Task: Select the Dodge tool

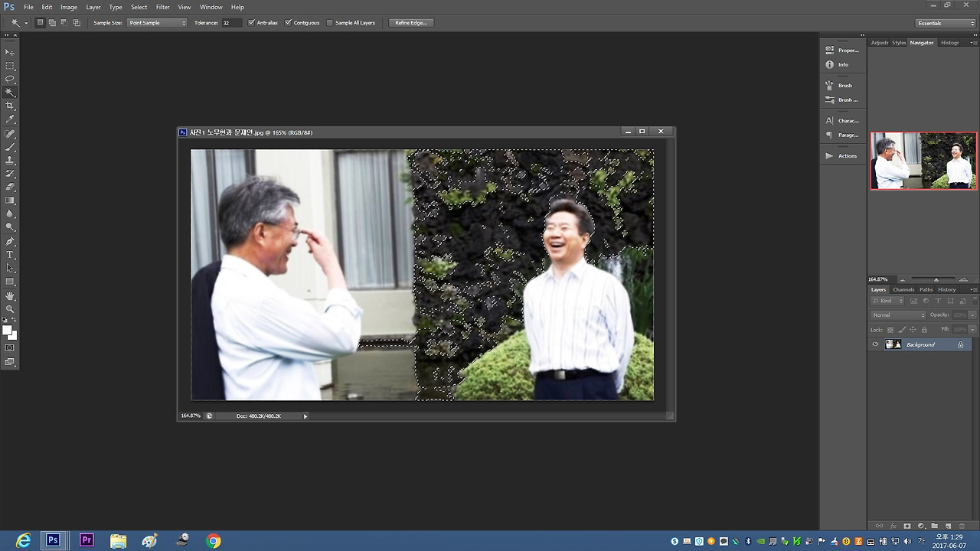Action: [x=10, y=227]
